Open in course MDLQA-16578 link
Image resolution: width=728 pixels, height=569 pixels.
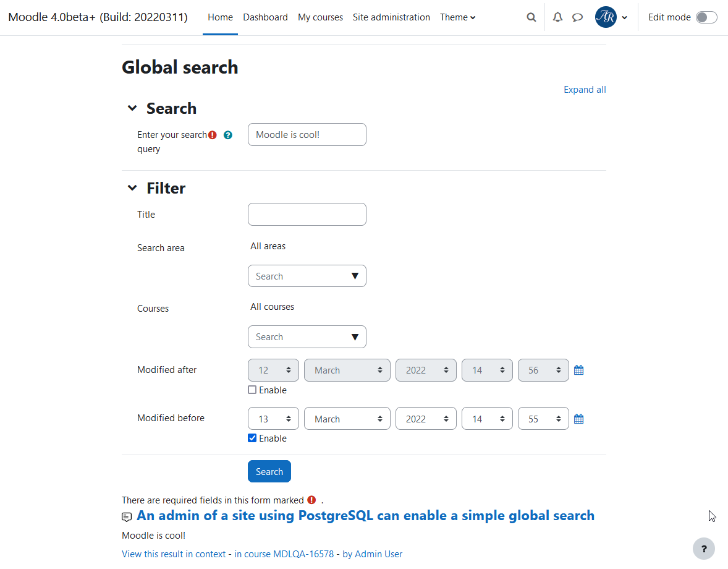pos(284,554)
